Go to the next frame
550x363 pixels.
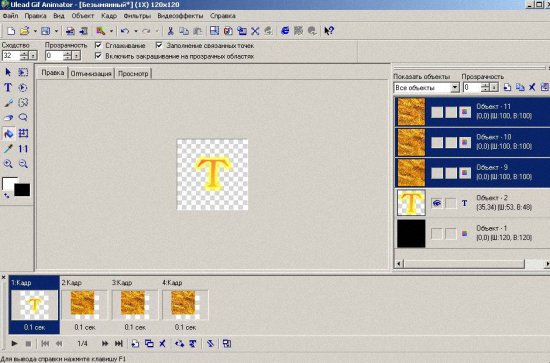(105, 343)
